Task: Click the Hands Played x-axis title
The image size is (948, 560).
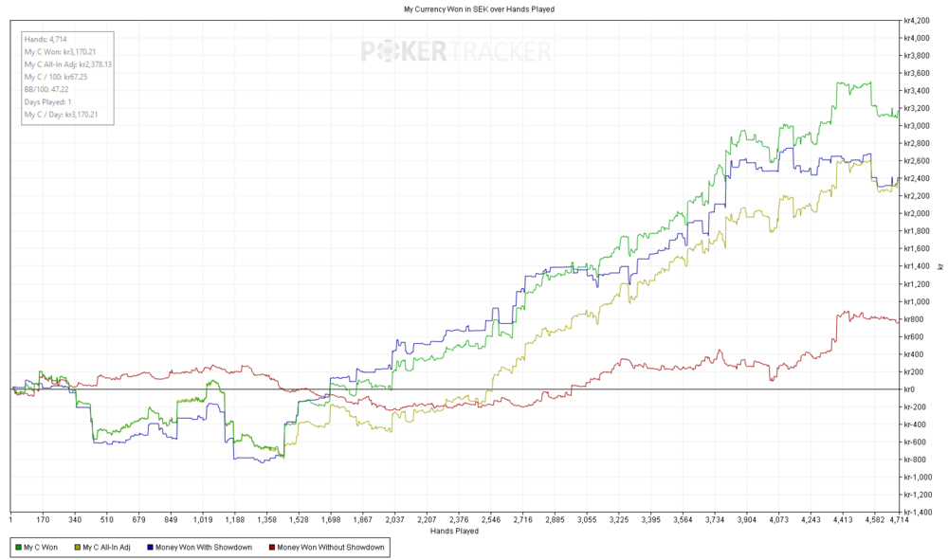Action: pos(454,531)
